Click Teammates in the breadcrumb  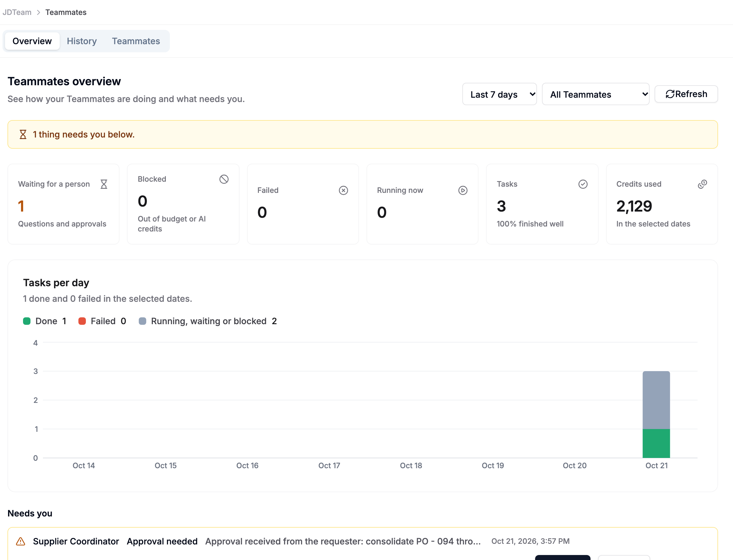[x=66, y=12]
